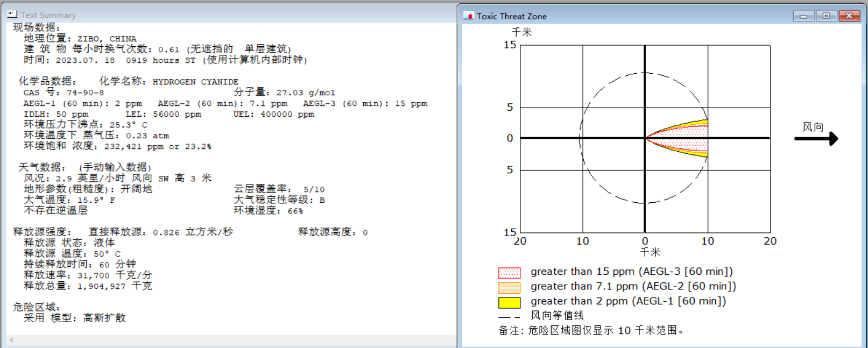868x348 pixels.
Task: Click the '风向等值线' legend label
Action: coord(557,315)
